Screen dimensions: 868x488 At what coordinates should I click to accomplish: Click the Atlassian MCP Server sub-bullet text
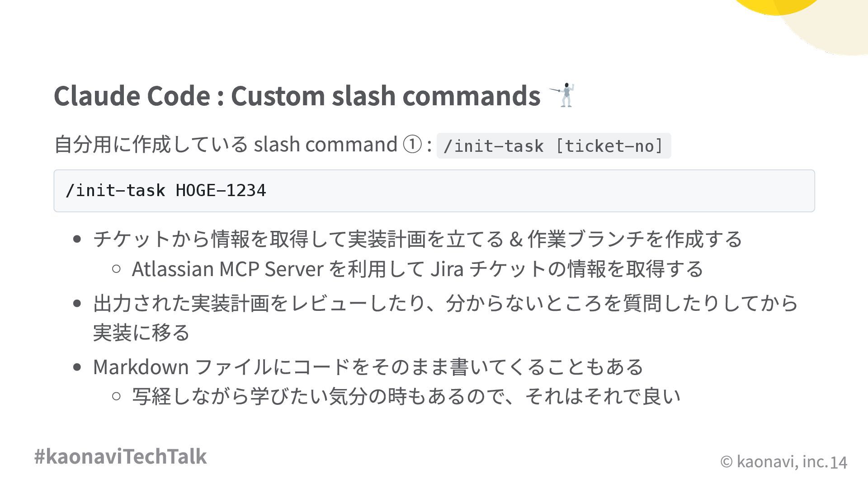pos(417,269)
